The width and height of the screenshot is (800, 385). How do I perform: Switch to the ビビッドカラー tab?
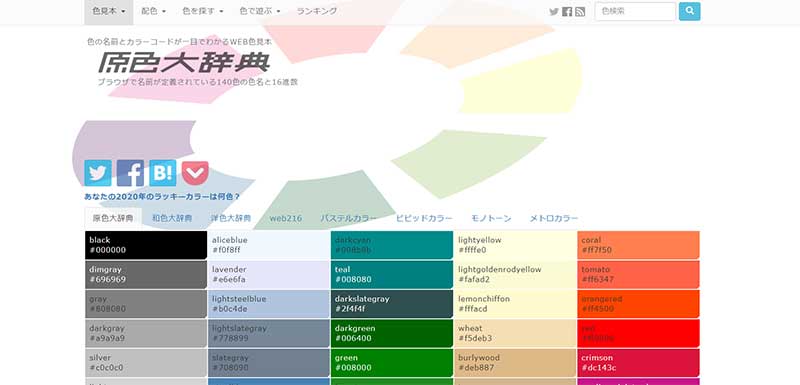(x=424, y=218)
